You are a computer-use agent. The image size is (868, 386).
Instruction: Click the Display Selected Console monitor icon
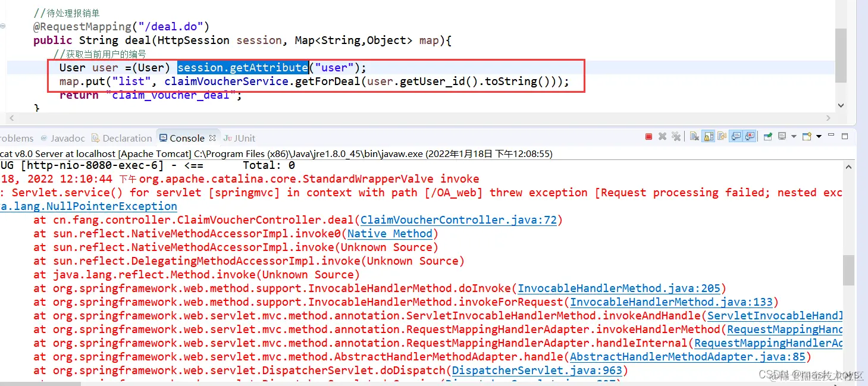(782, 137)
